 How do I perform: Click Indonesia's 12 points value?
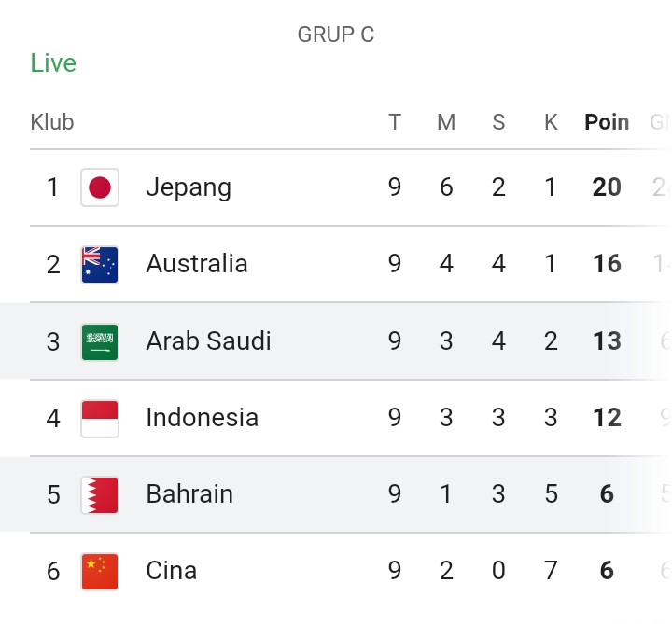(607, 418)
